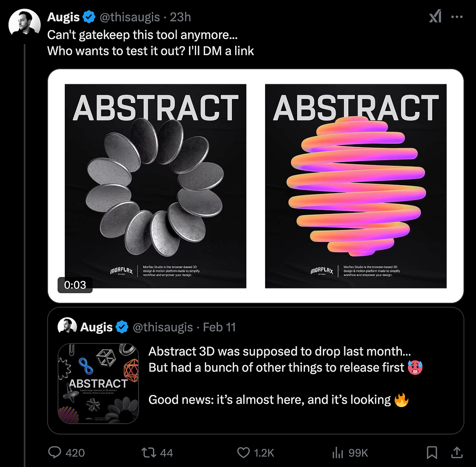Click the repost arrows icon
The image size is (476, 467).
coord(149,452)
